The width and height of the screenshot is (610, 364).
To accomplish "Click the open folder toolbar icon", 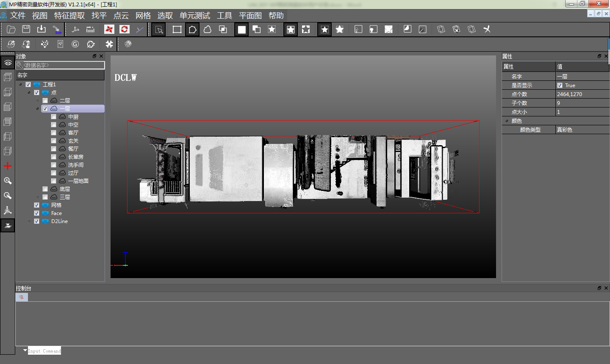I will 11,29.
